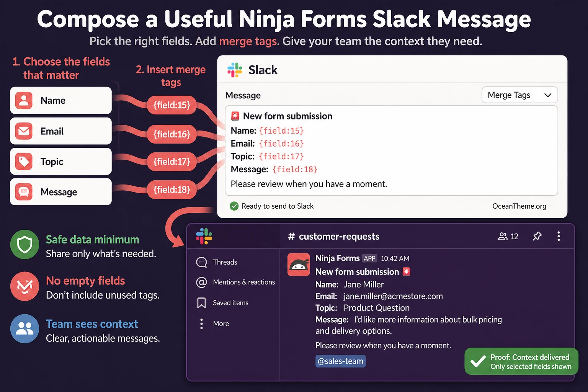Click the {field:17} tag in message editor

click(x=281, y=156)
